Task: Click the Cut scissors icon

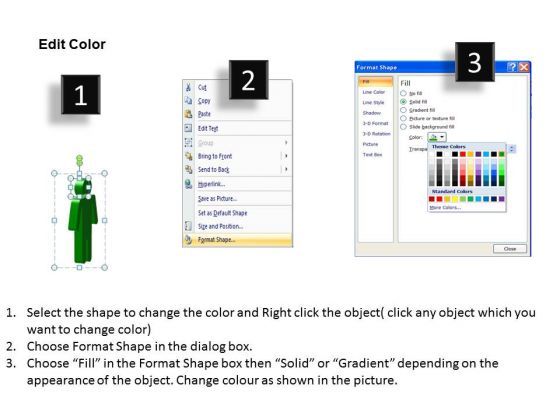Action: pos(189,87)
